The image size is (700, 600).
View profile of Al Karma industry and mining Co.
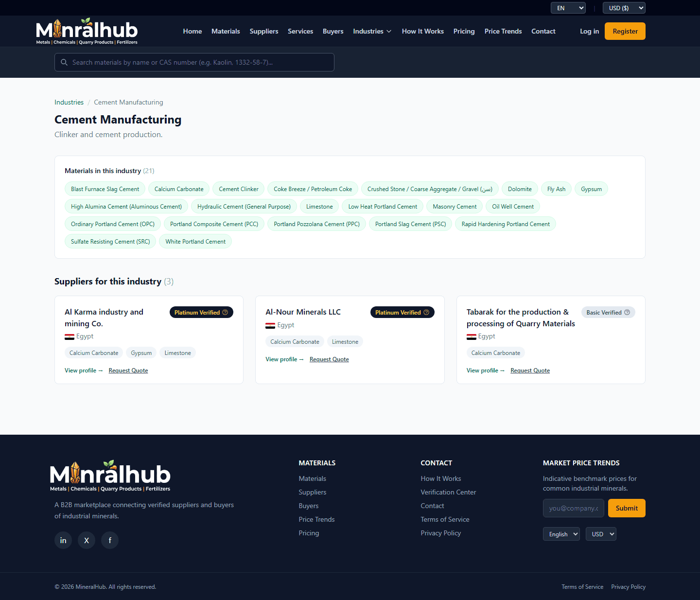pyautogui.click(x=84, y=371)
